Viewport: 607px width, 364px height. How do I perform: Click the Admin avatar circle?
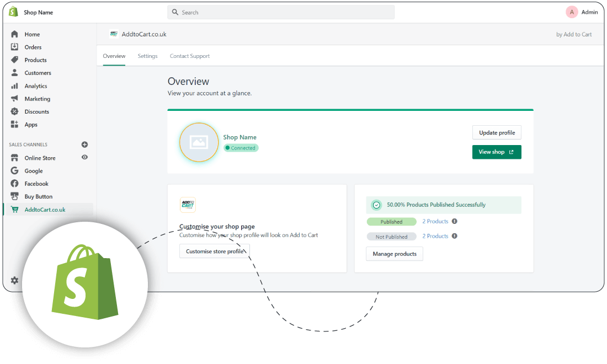point(572,12)
